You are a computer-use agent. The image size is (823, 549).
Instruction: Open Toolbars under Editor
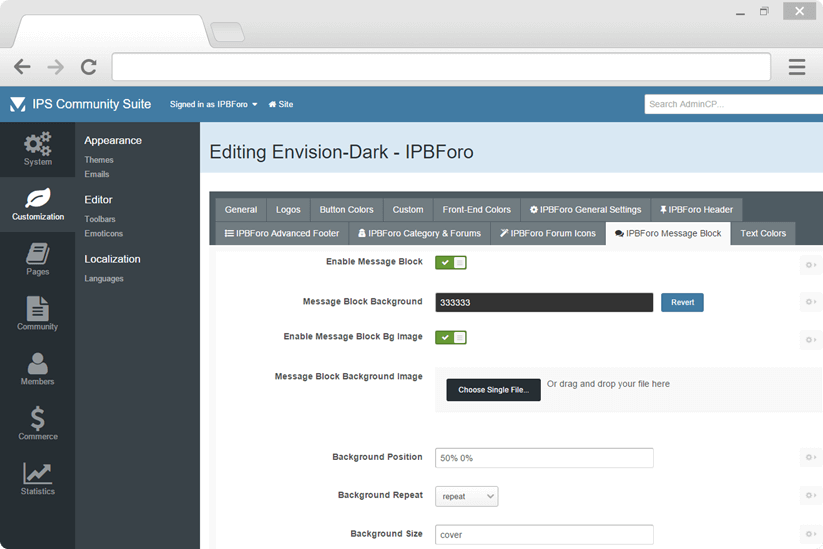pyautogui.click(x=100, y=219)
